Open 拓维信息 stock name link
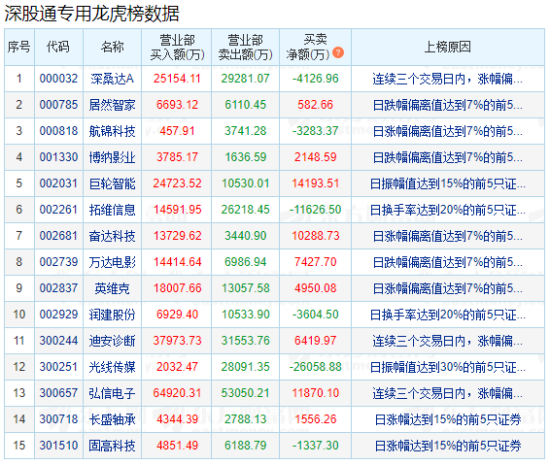 112,210
